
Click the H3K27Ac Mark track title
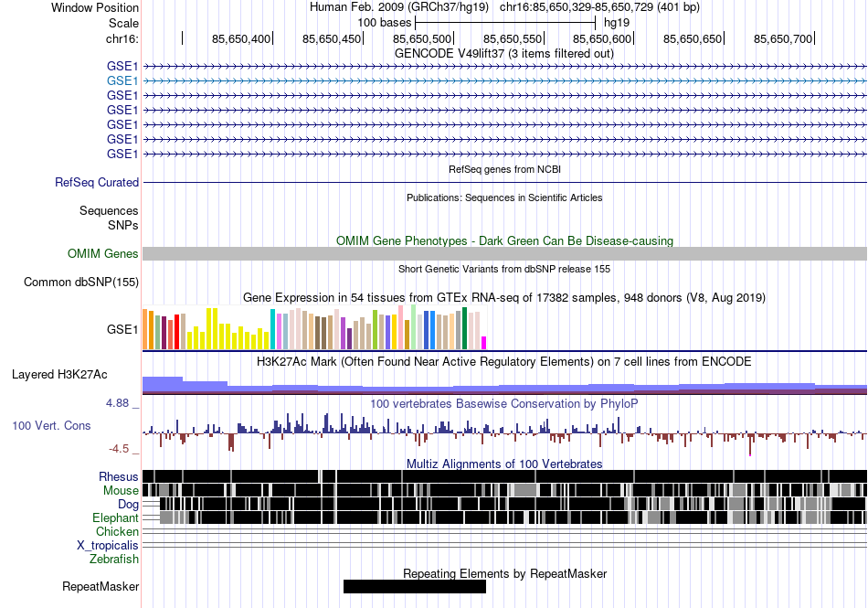click(504, 362)
